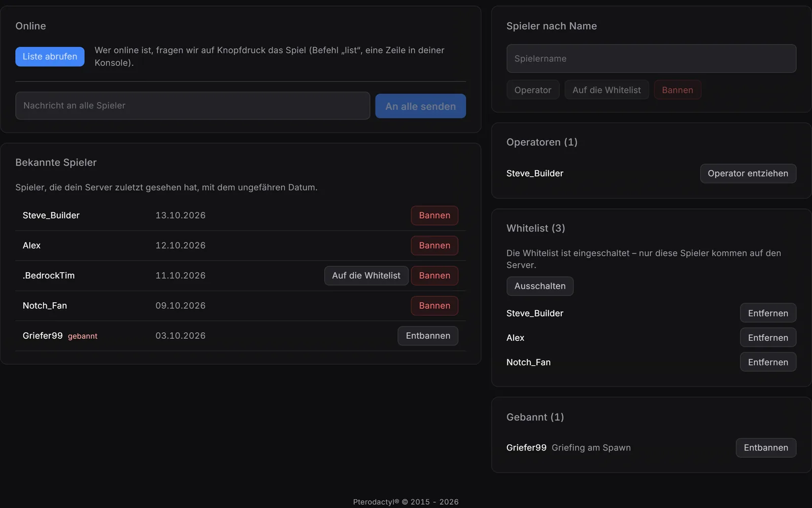Add .BedrockTim to the whitelist
The height and width of the screenshot is (508, 812).
pos(366,275)
